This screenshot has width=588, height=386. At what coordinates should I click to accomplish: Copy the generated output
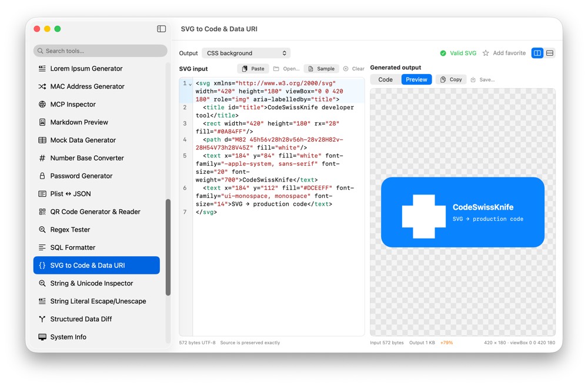(451, 79)
